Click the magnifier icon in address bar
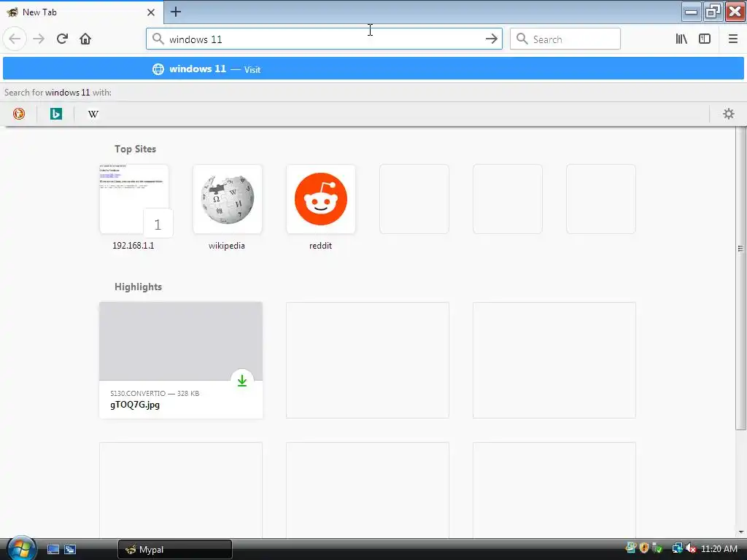This screenshot has width=747, height=560. tap(158, 39)
